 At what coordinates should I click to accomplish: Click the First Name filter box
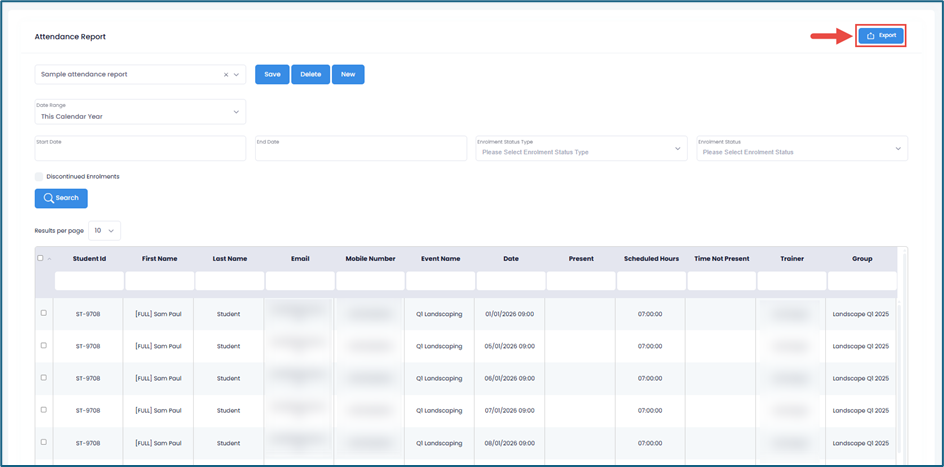click(159, 281)
